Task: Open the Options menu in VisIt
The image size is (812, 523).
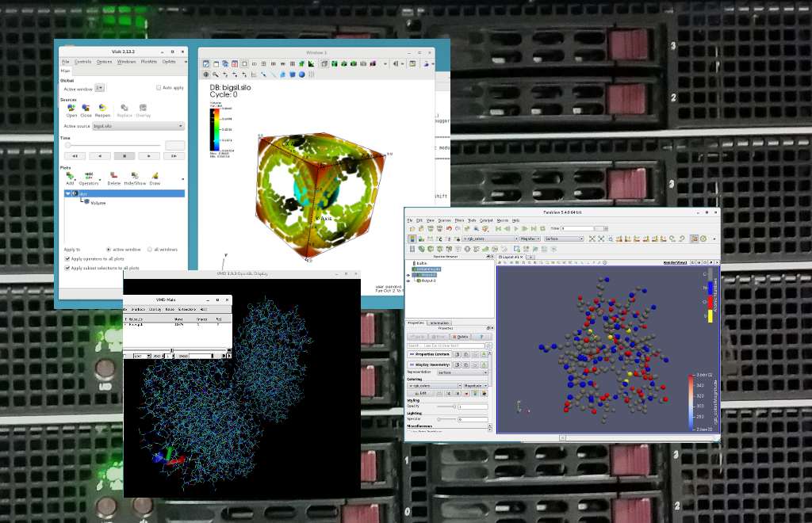Action: [104, 62]
